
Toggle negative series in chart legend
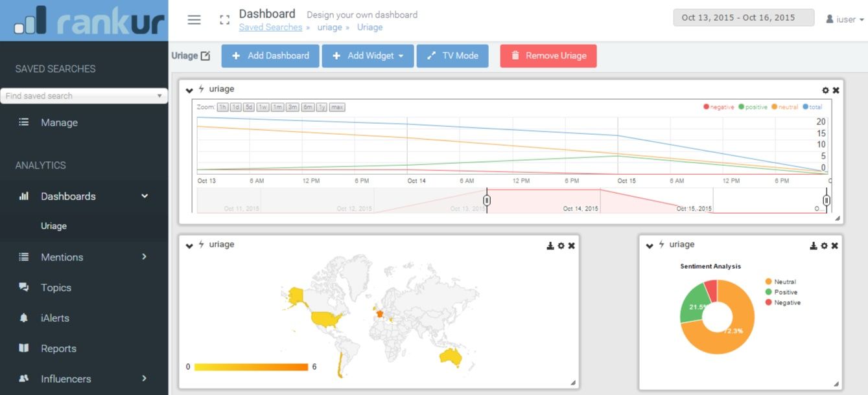click(719, 107)
